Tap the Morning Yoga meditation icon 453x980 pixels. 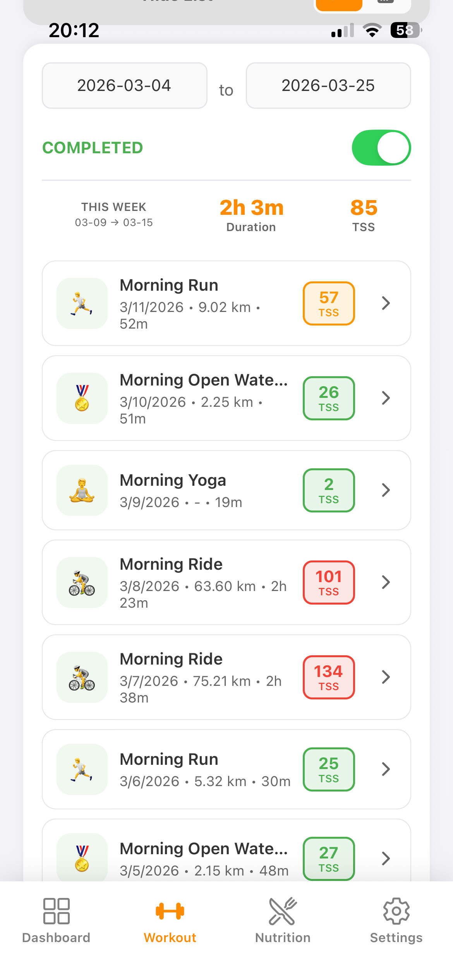(82, 490)
